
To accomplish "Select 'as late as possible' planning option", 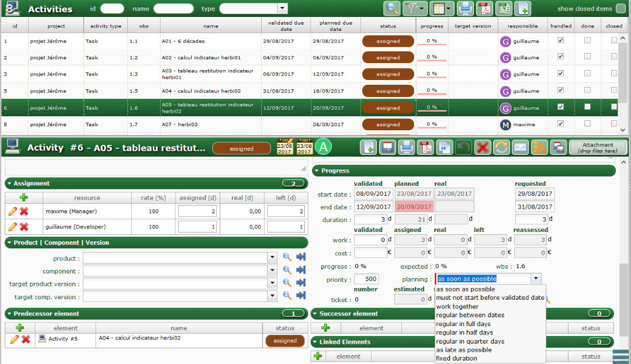I will 464,350.
